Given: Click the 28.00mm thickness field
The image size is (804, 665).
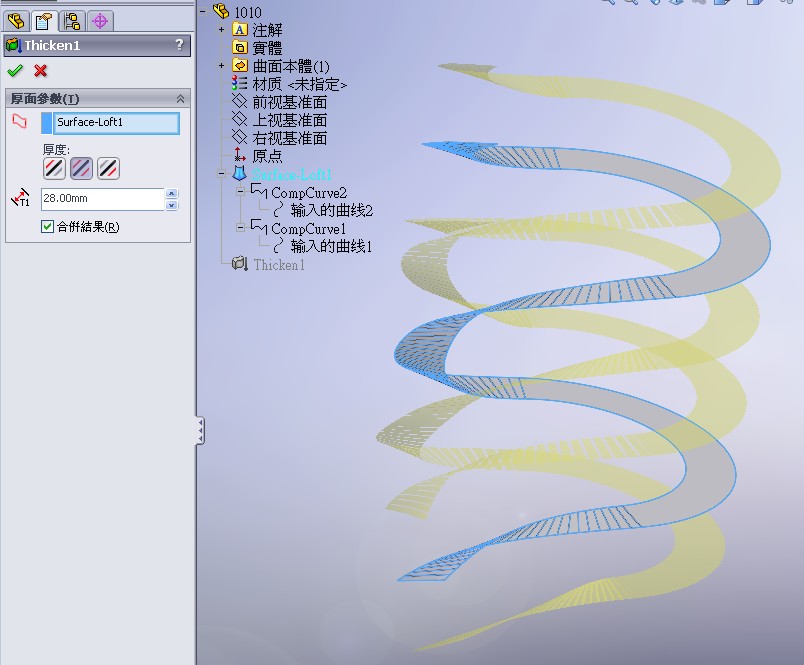Looking at the screenshot, I should (x=103, y=199).
